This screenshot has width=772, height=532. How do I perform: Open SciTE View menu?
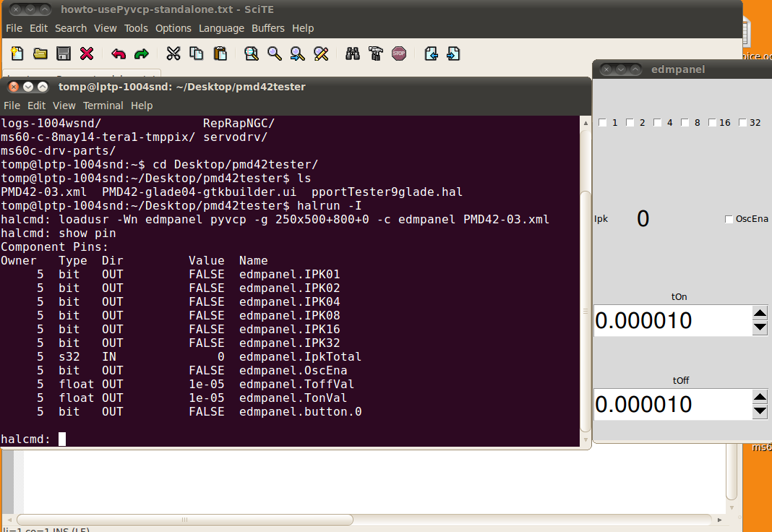click(106, 28)
